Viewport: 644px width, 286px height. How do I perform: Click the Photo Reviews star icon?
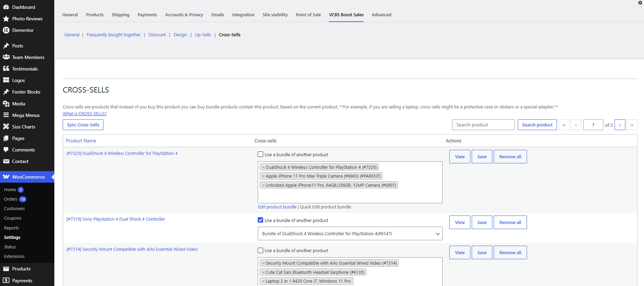click(x=6, y=19)
